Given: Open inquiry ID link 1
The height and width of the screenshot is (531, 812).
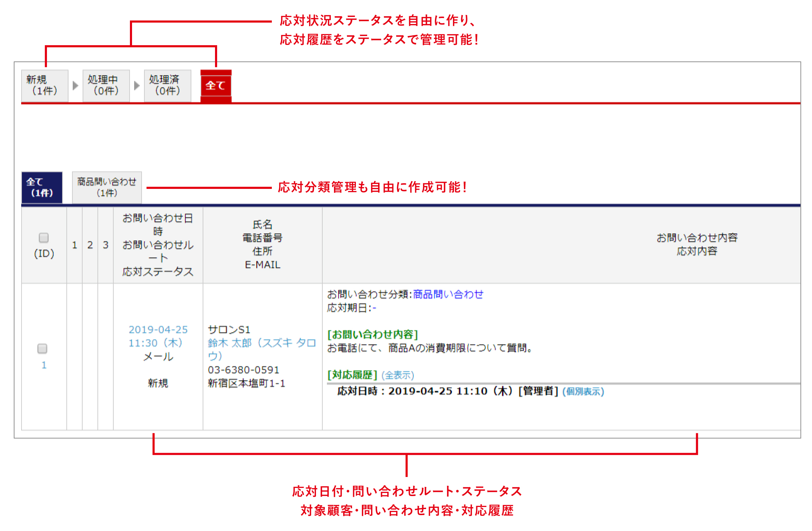Looking at the screenshot, I should [44, 365].
